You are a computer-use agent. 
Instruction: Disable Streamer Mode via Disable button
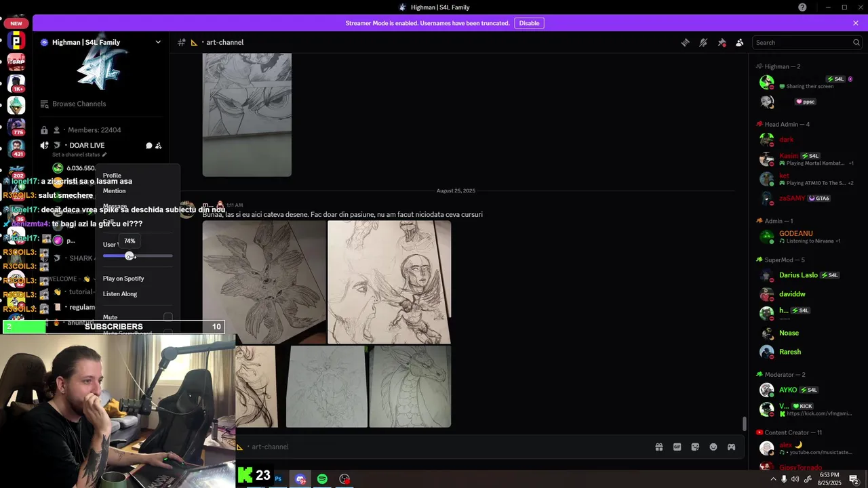(x=529, y=23)
